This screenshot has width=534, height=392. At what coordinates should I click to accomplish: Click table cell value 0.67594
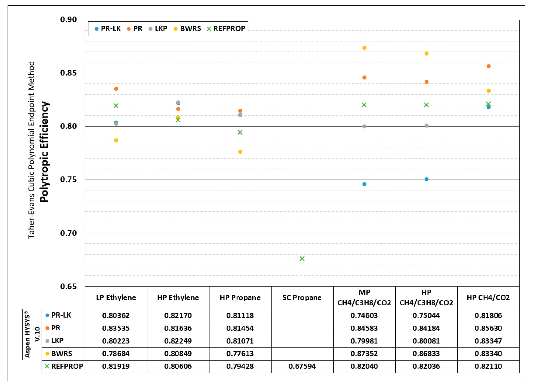[302, 366]
